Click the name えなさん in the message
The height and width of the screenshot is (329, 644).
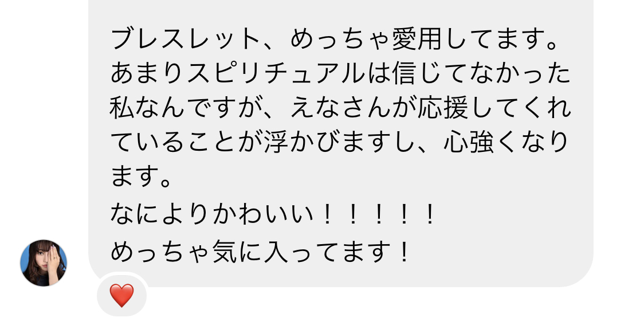[x=340, y=108]
